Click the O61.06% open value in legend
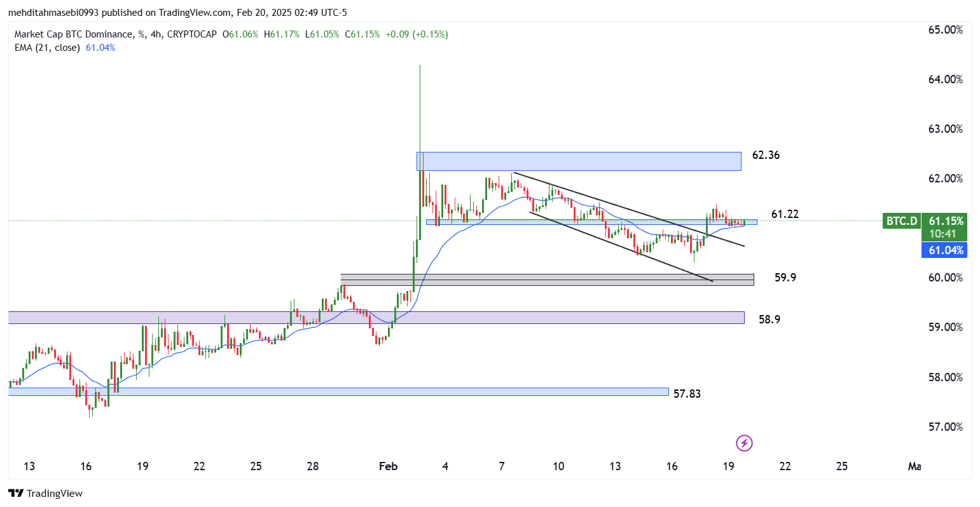This screenshot has height=507, width=980. (x=241, y=34)
